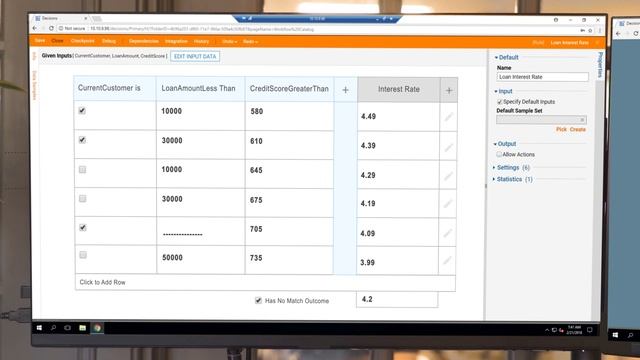The height and width of the screenshot is (360, 640).
Task: Expand the Statistics (1) section
Action: point(512,179)
